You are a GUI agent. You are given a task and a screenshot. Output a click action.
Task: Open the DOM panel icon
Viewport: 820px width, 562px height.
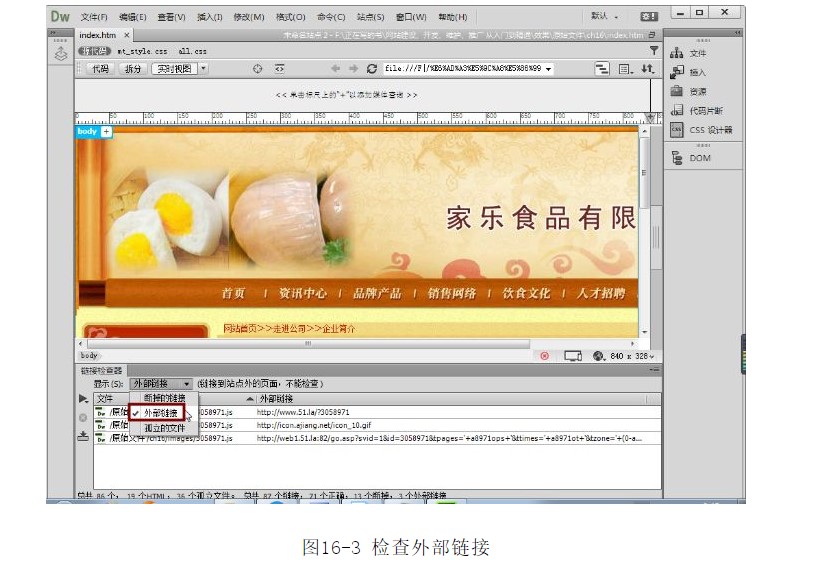coord(677,157)
